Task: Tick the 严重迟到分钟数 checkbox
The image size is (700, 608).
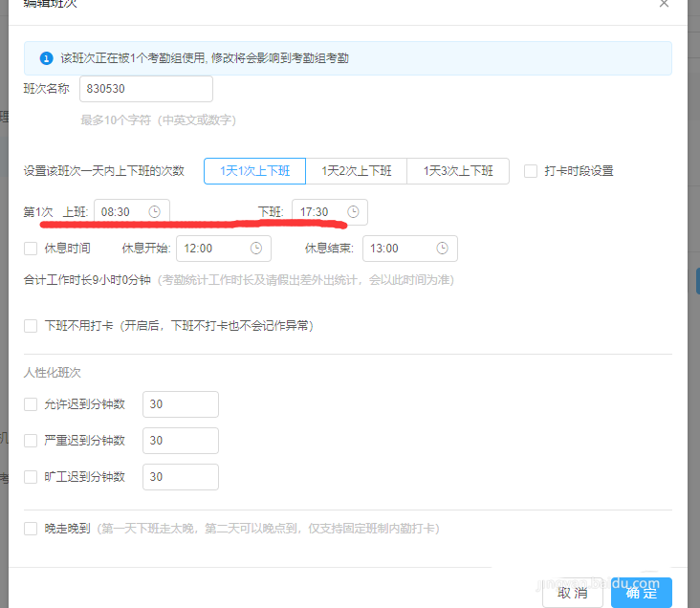Action: pos(31,441)
